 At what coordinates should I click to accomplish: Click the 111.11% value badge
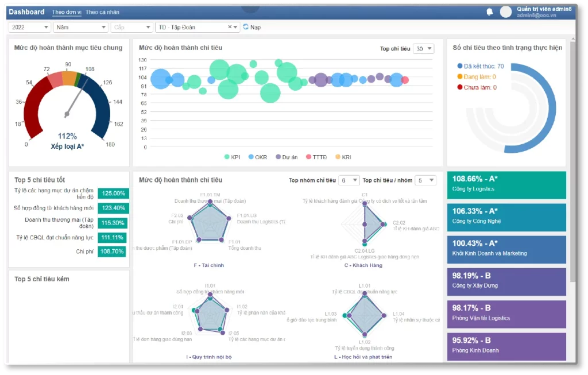pos(112,237)
